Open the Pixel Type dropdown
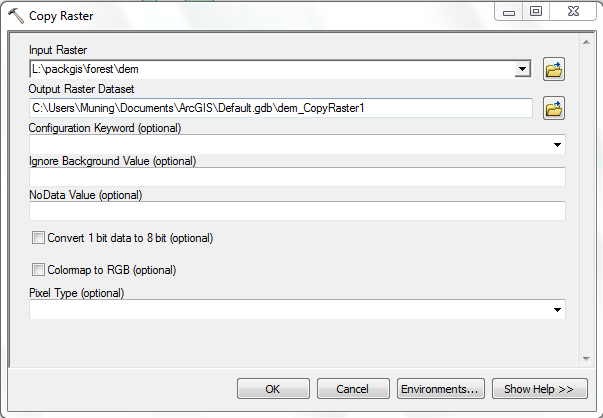This screenshot has width=603, height=418. 556,310
